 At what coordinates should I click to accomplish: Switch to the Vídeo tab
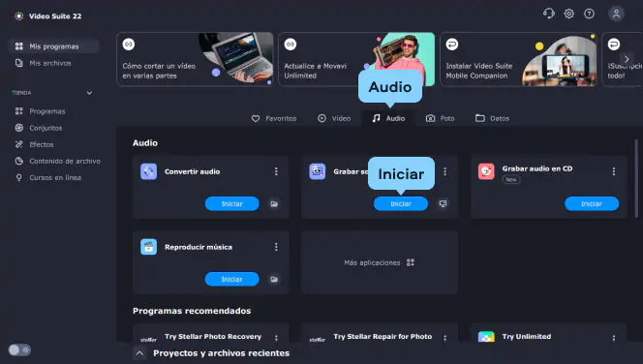[x=334, y=118]
